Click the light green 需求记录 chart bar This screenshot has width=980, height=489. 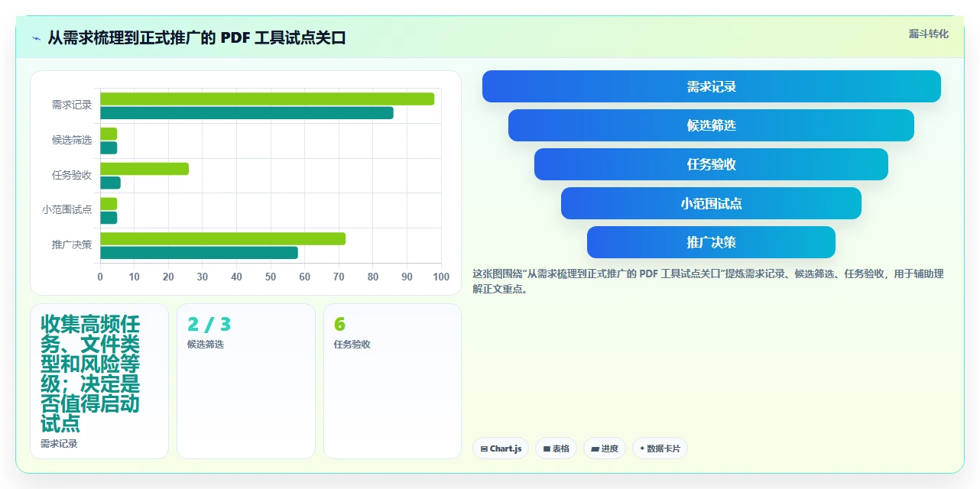(x=268, y=99)
